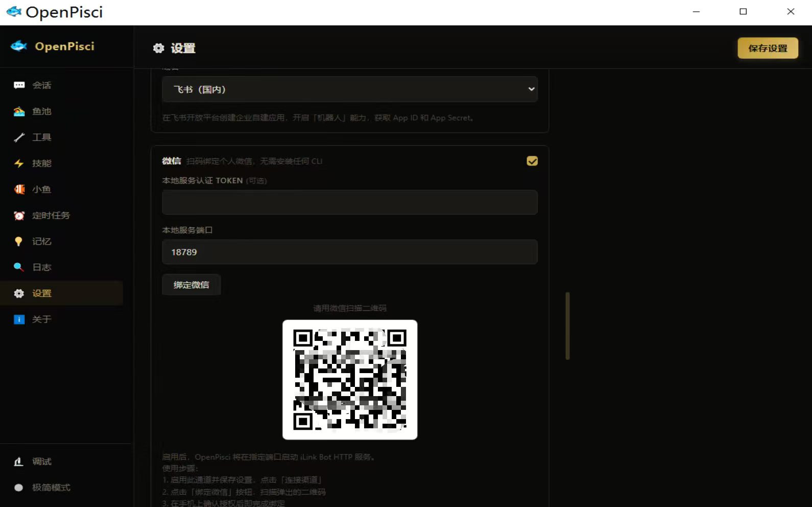This screenshot has width=812, height=507.
Task: Click the OpenPisci fish logo in sidebar
Action: (19, 47)
